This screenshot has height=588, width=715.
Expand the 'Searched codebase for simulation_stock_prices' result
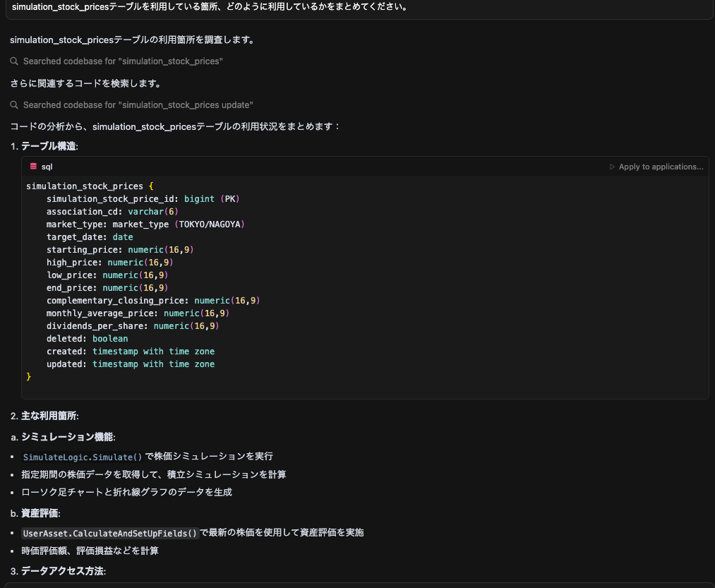121,61
